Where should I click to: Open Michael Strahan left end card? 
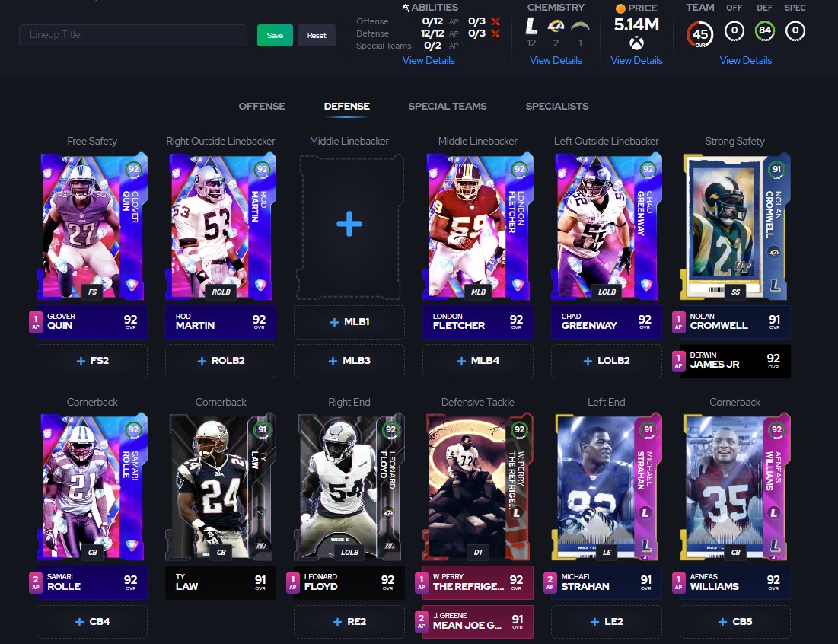(x=606, y=486)
